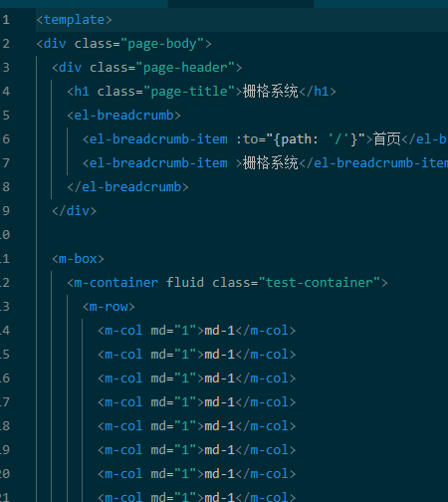The image size is (448, 502).
Task: Click the opening m-row tag
Action: (x=109, y=307)
